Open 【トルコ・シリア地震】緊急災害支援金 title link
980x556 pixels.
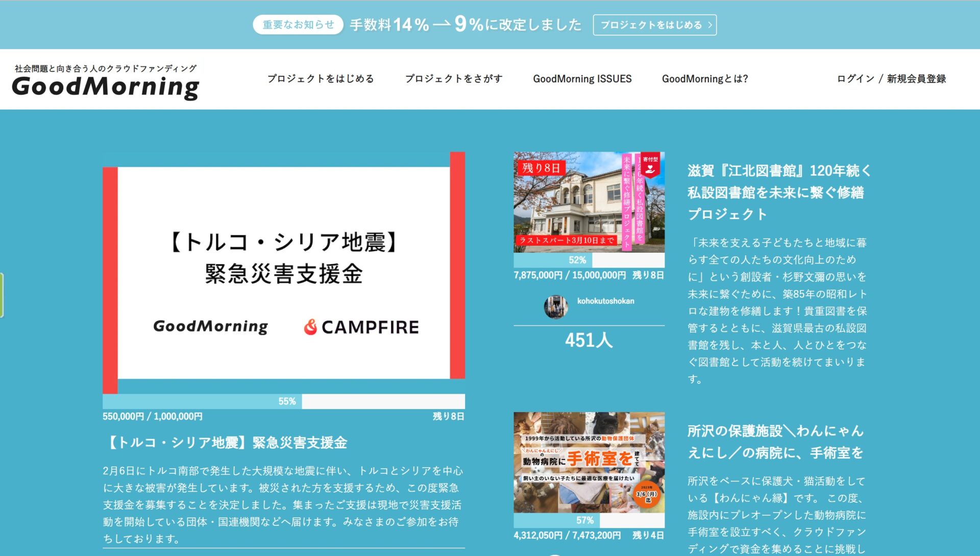[225, 442]
